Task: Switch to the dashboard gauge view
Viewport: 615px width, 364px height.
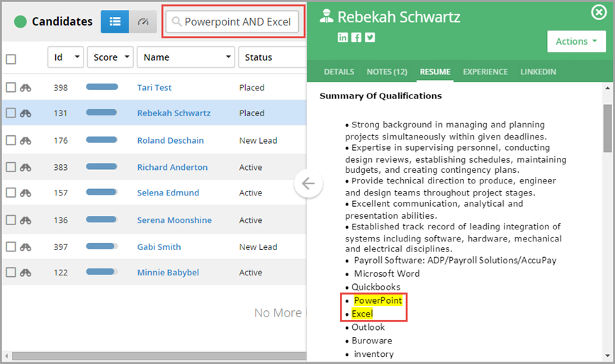Action: pos(143,22)
